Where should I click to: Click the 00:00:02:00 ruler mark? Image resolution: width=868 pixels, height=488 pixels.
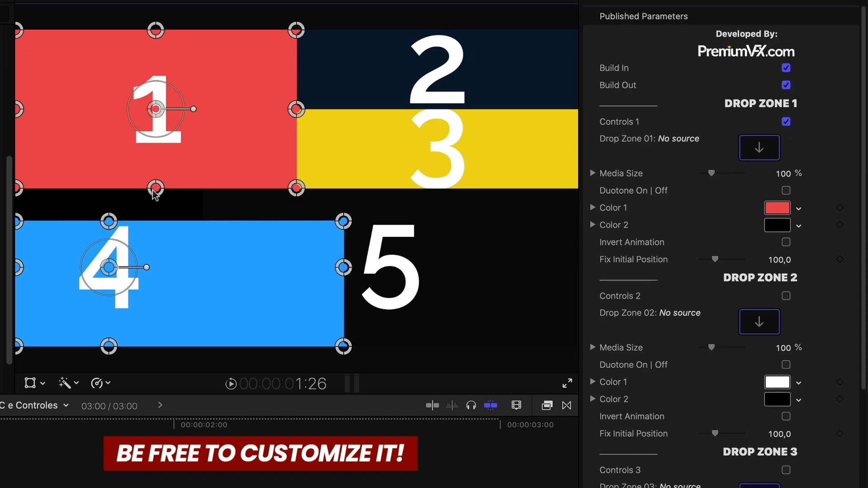pos(204,425)
